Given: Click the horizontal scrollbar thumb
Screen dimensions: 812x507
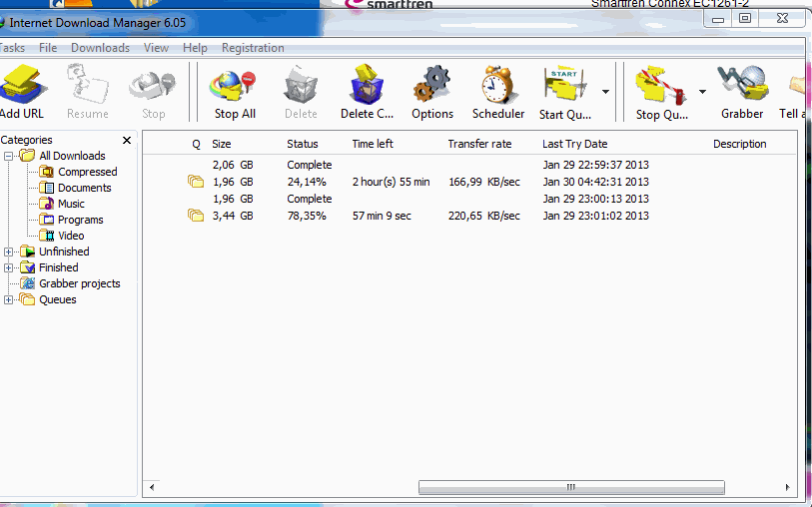Looking at the screenshot, I should point(571,487).
